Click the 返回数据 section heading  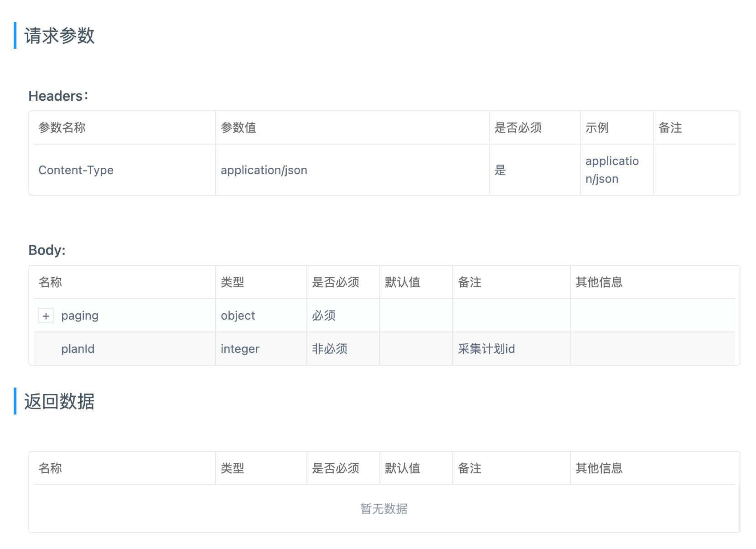(x=59, y=401)
